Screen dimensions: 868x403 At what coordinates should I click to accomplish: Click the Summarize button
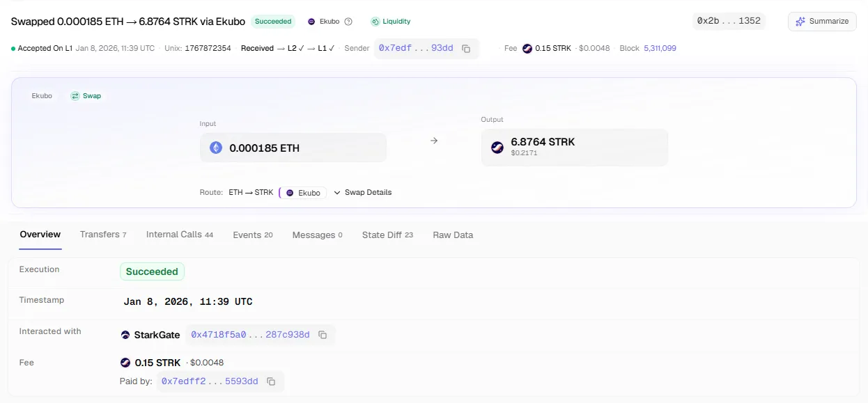822,22
